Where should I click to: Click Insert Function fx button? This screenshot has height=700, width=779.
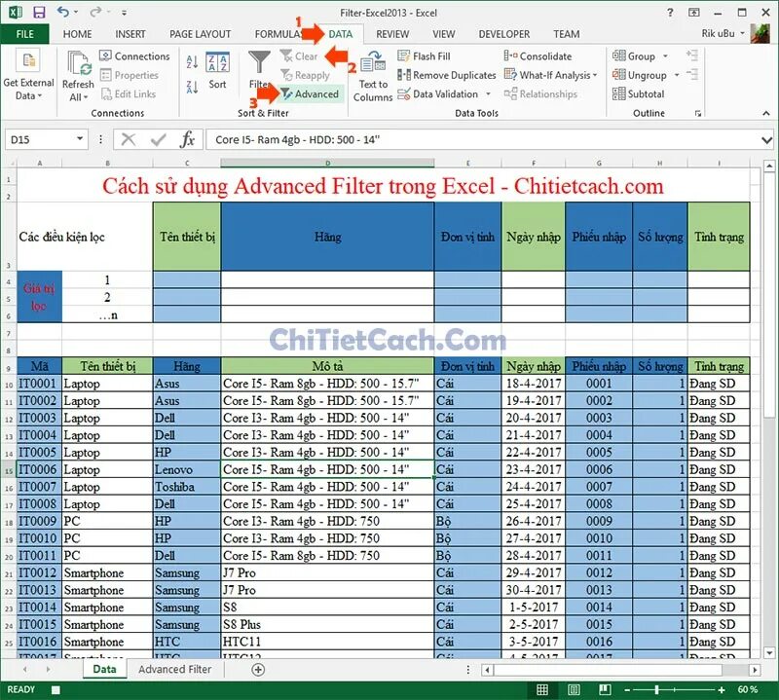point(187,139)
